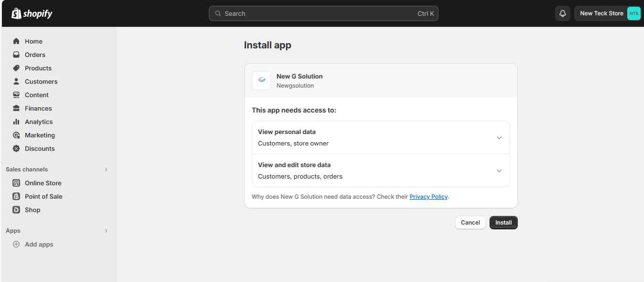This screenshot has width=644, height=282.
Task: Click the Discounts badge icon
Action: 16,148
